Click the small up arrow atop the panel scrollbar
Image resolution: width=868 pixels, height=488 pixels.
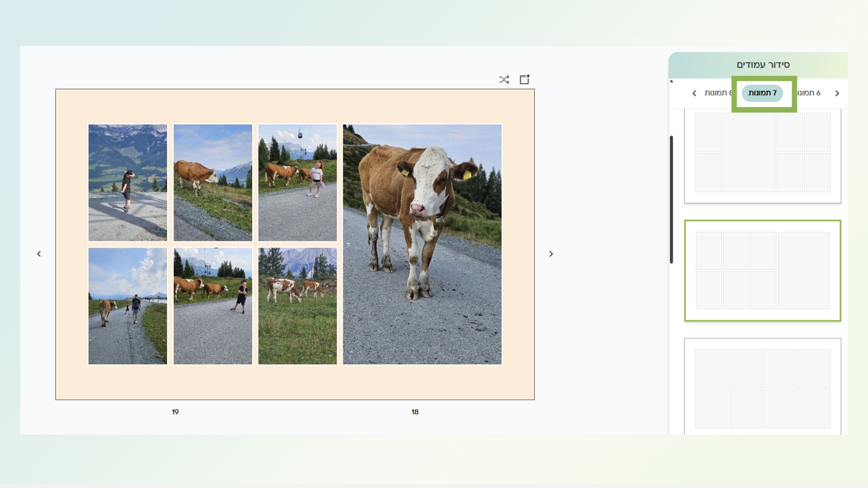[x=671, y=81]
